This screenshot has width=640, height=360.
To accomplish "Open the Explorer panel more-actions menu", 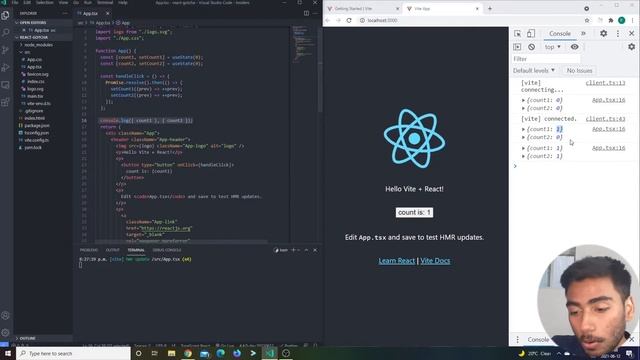I will pos(65,13).
